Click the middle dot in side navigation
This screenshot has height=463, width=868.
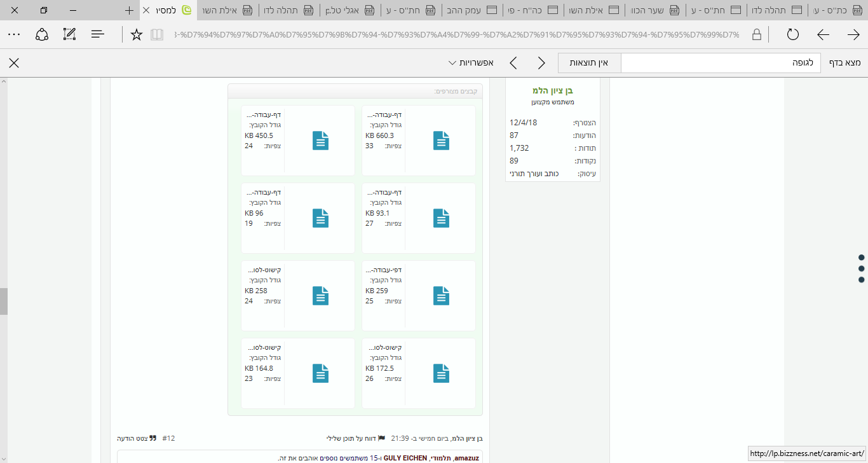(x=862, y=268)
